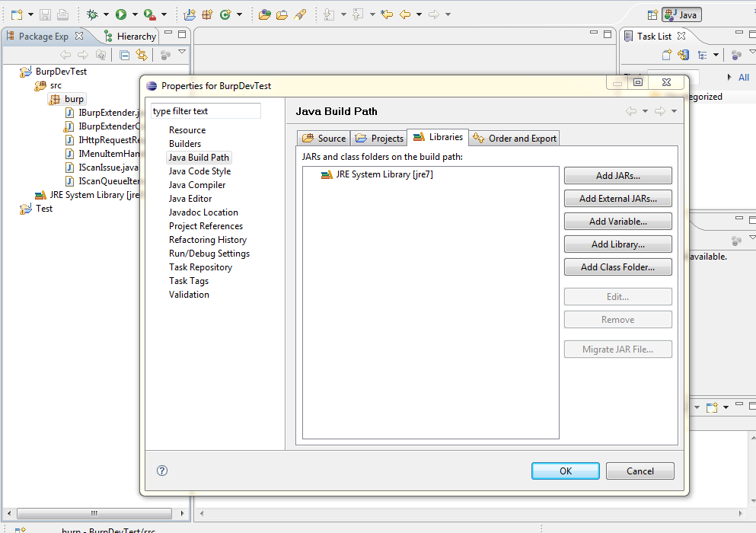The image size is (756, 533).
Task: Click the Search flashlight icon
Action: tap(300, 14)
